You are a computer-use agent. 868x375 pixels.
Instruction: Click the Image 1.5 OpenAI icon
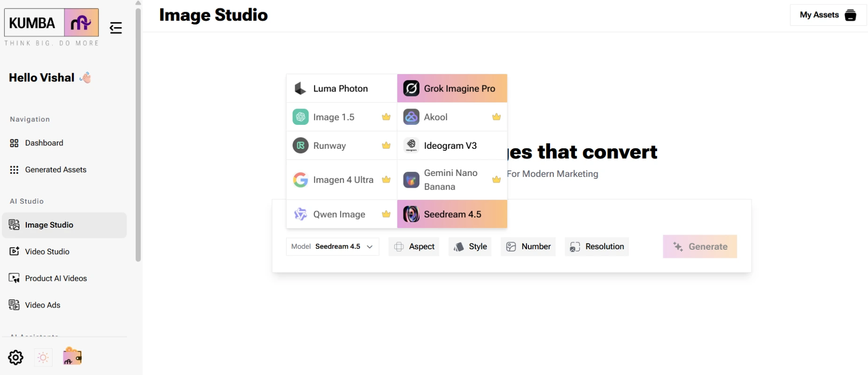[301, 117]
